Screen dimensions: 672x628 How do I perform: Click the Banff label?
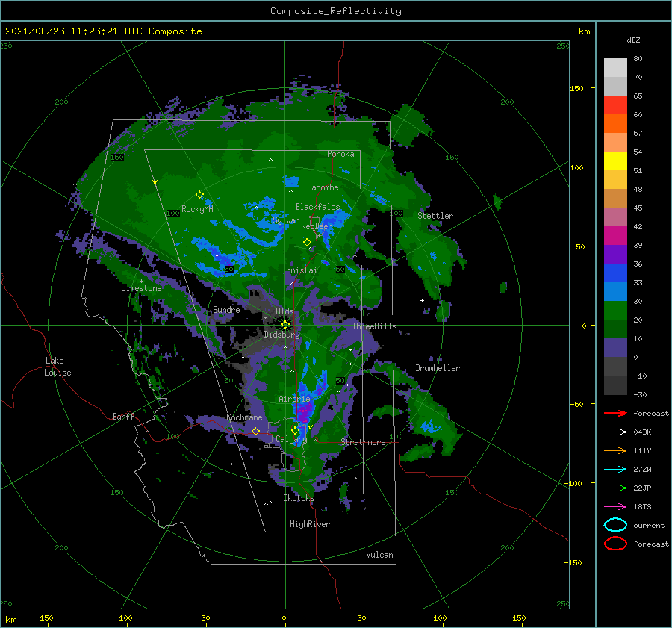click(123, 416)
